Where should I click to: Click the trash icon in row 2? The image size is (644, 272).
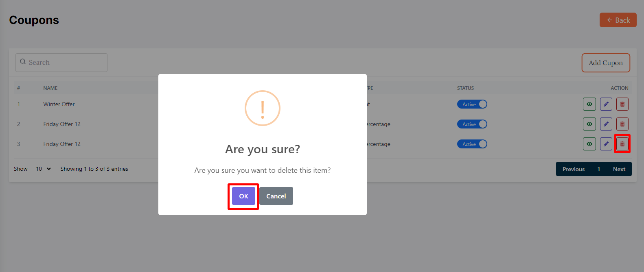click(x=622, y=124)
